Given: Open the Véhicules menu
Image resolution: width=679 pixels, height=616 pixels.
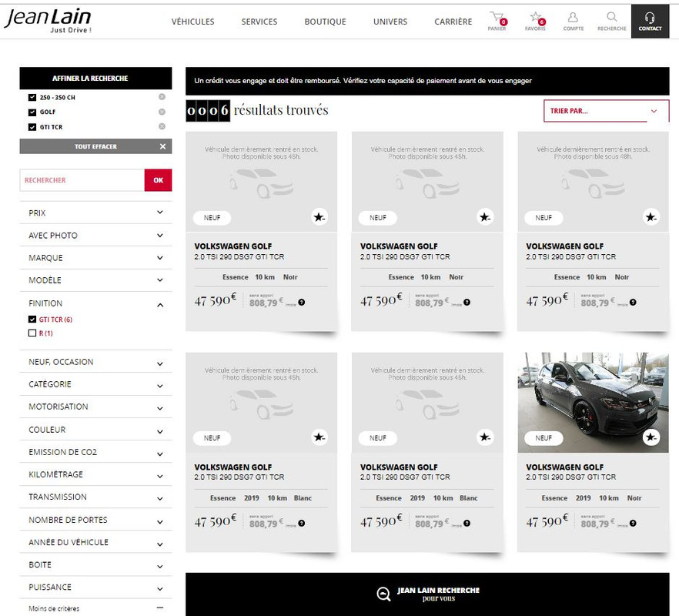Looking at the screenshot, I should (192, 22).
